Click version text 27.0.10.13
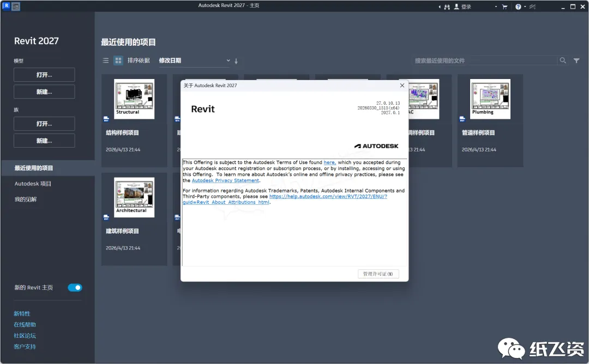 coord(388,103)
